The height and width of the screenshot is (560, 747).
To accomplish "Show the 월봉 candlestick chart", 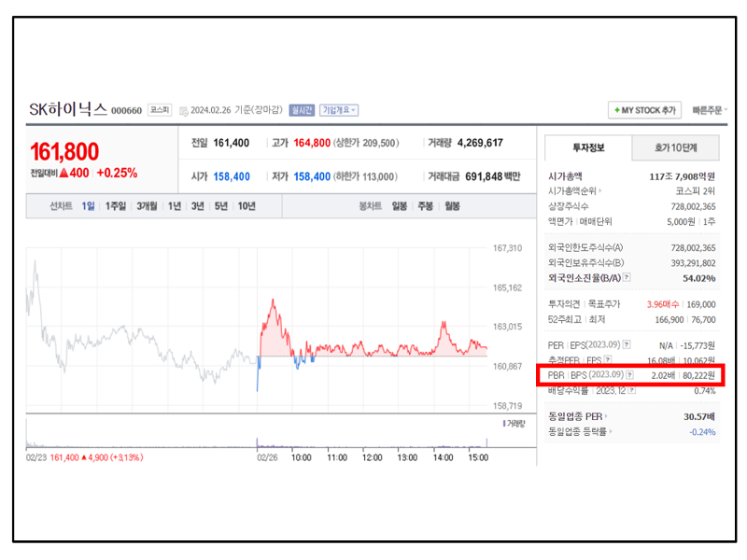I will tap(452, 206).
